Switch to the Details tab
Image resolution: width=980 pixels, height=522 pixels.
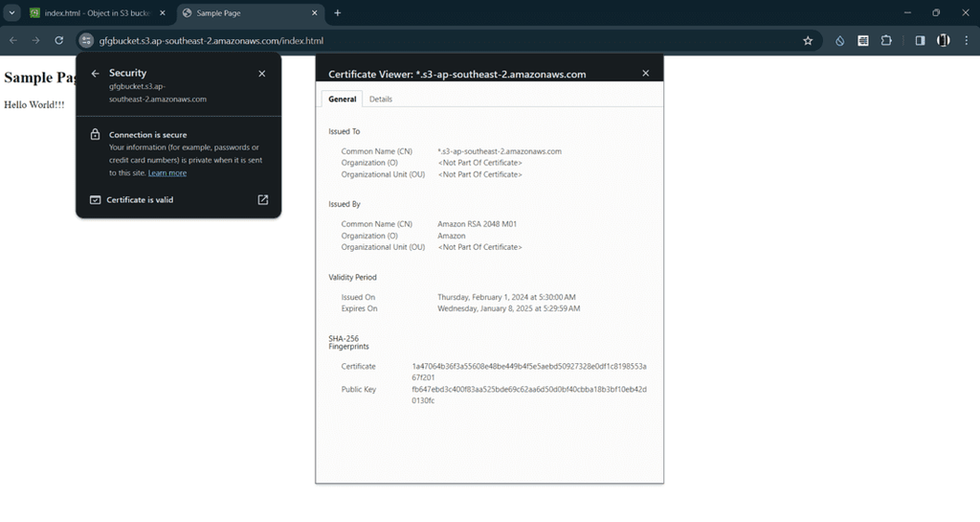[x=381, y=99]
